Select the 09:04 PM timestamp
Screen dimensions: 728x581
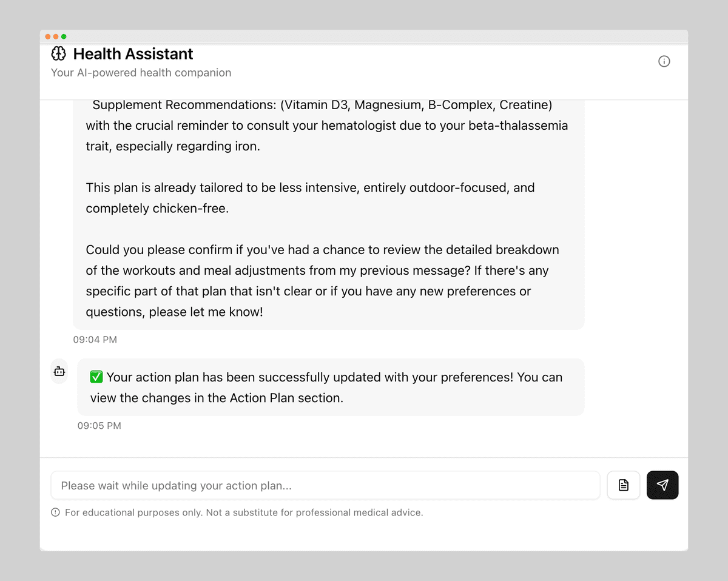pyautogui.click(x=95, y=340)
